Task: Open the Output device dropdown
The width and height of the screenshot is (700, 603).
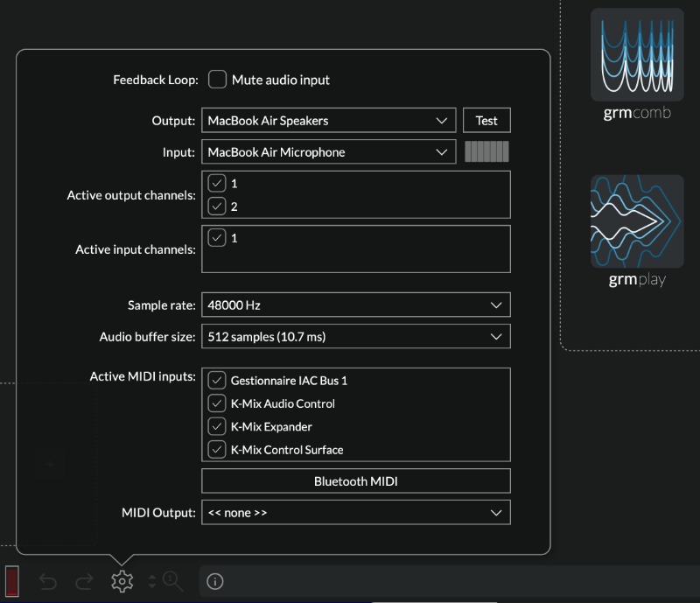Action: pyautogui.click(x=328, y=120)
